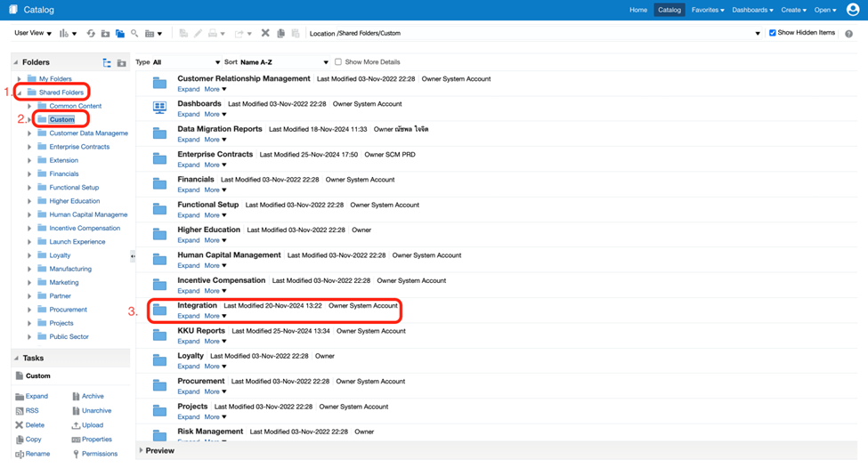Viewport: 868px width, 468px height.
Task: Click the help question mark icon
Action: click(x=849, y=34)
